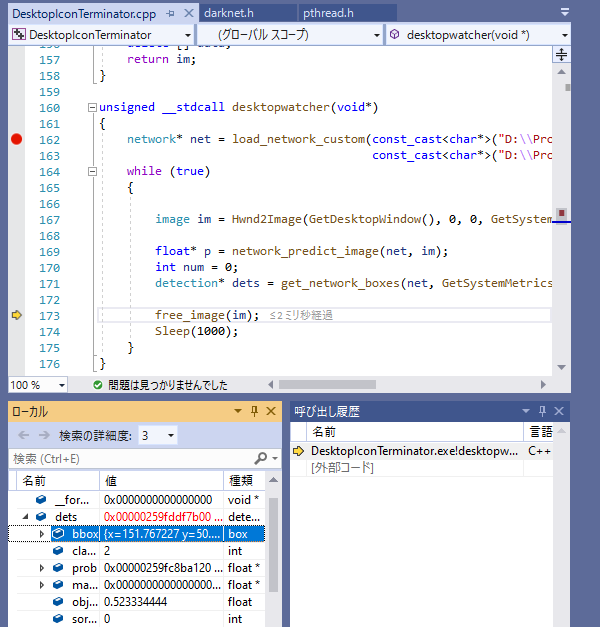Switch to the pthread.h tab

pos(328,13)
